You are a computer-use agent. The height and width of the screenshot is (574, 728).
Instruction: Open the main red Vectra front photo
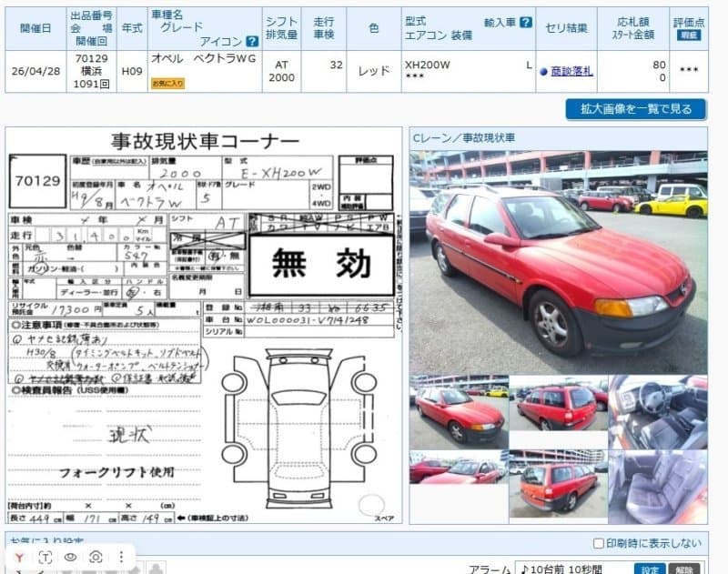559,262
